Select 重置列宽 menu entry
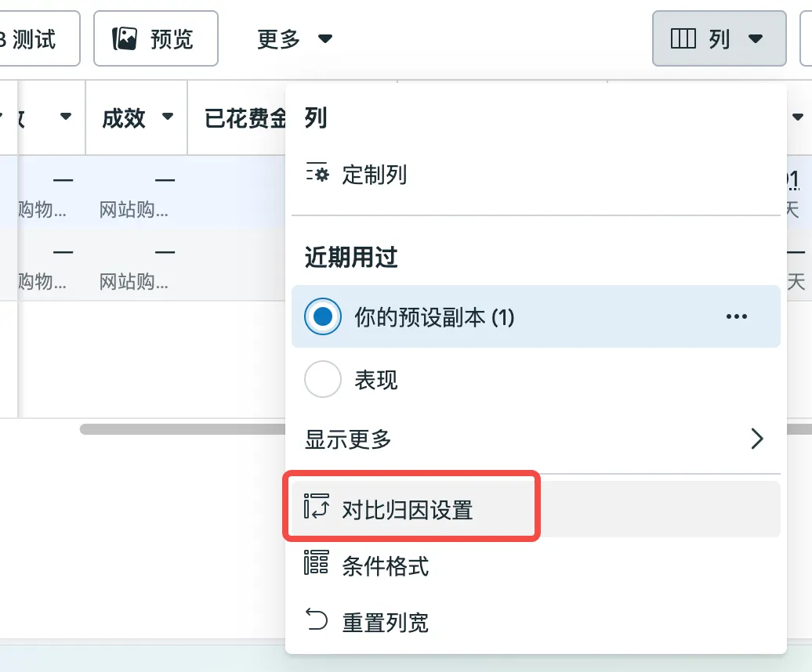This screenshot has width=812, height=672. (536, 621)
